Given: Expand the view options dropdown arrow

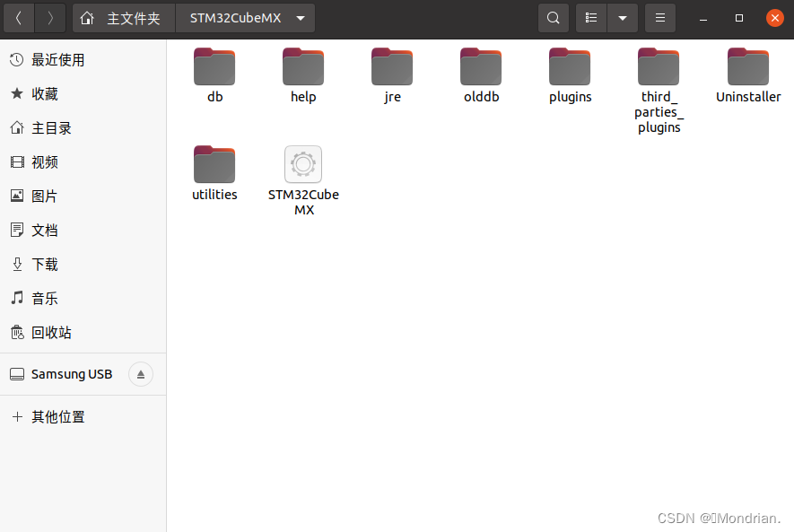Looking at the screenshot, I should pyautogui.click(x=623, y=18).
